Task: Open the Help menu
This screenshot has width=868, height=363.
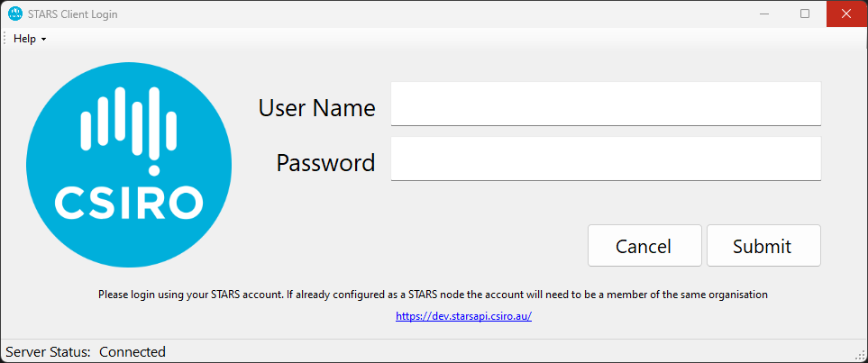Action: [x=25, y=39]
